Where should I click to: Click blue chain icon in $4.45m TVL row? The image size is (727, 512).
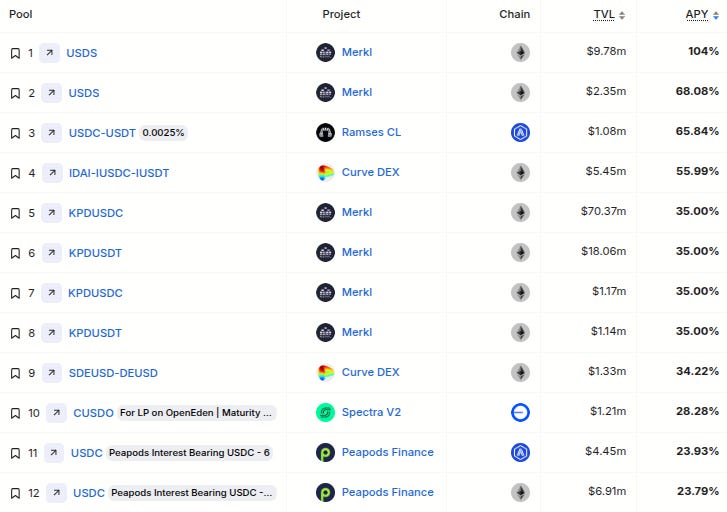coord(520,452)
